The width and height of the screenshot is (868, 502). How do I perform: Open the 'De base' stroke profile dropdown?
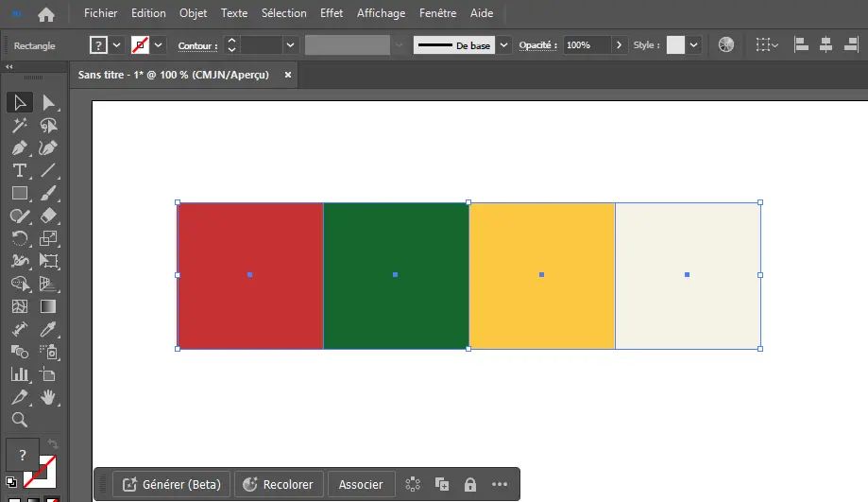tap(504, 45)
